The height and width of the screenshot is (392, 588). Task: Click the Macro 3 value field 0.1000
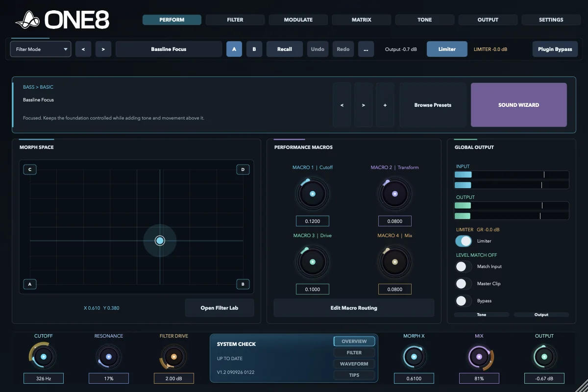pyautogui.click(x=313, y=289)
